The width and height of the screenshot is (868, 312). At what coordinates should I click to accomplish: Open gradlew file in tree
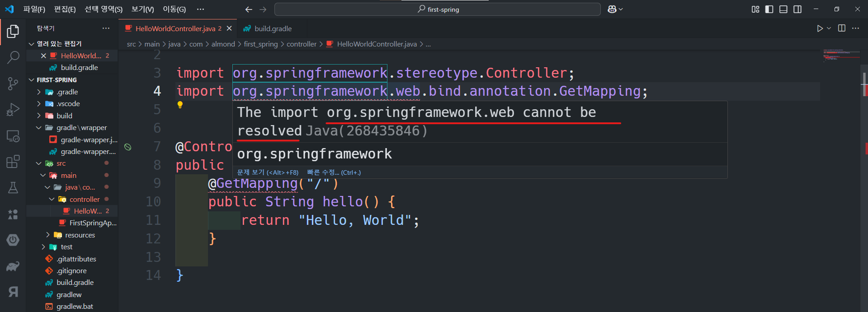69,295
